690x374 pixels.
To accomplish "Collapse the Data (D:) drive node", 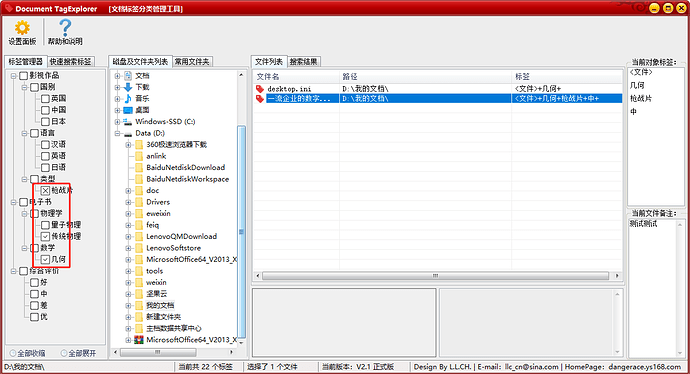I will 117,133.
